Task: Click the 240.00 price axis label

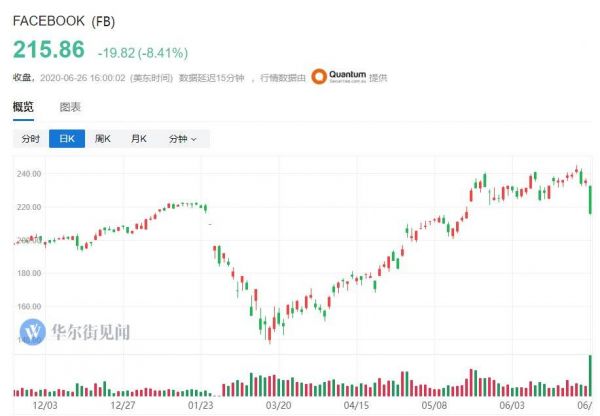Action: [27, 174]
